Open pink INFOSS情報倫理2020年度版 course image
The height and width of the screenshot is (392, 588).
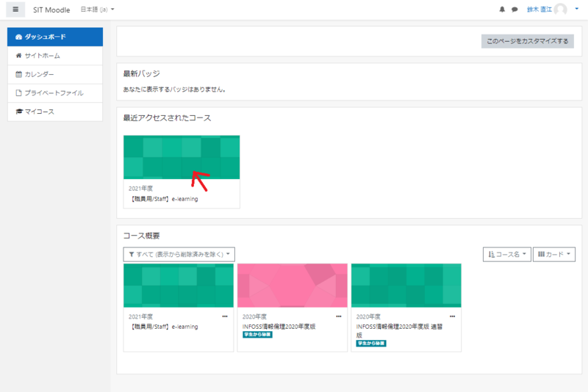(292, 286)
